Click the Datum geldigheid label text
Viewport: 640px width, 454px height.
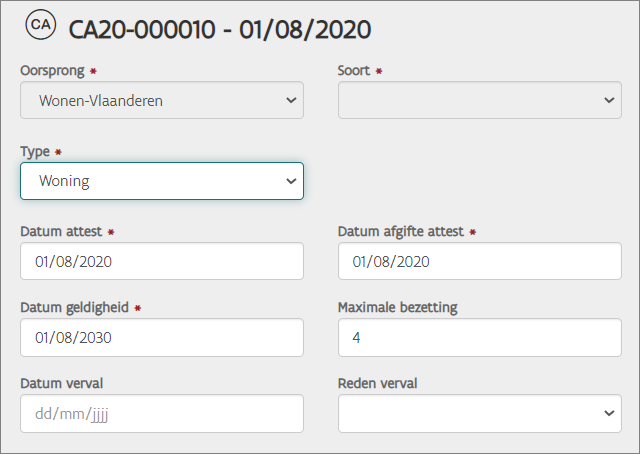tap(74, 307)
